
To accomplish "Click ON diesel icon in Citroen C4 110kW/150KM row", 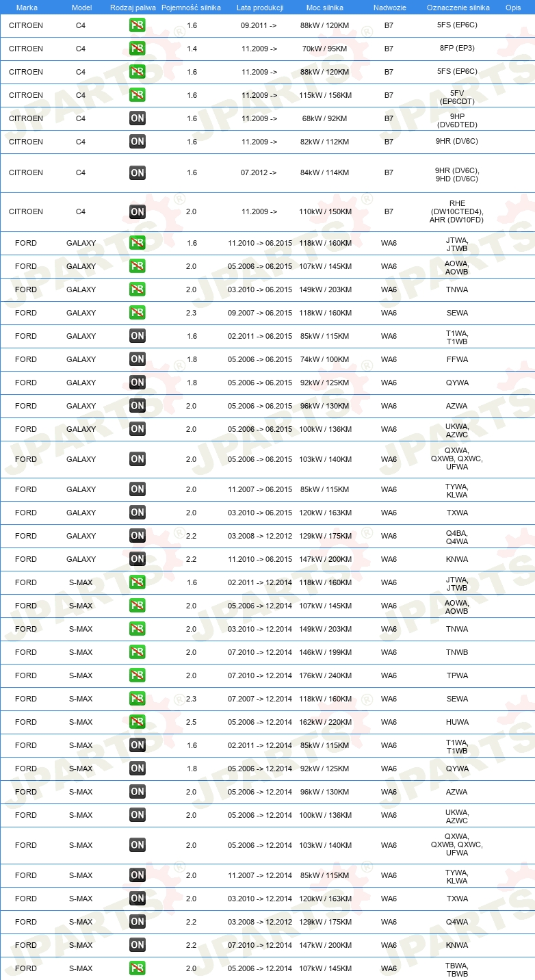I will click(x=138, y=211).
